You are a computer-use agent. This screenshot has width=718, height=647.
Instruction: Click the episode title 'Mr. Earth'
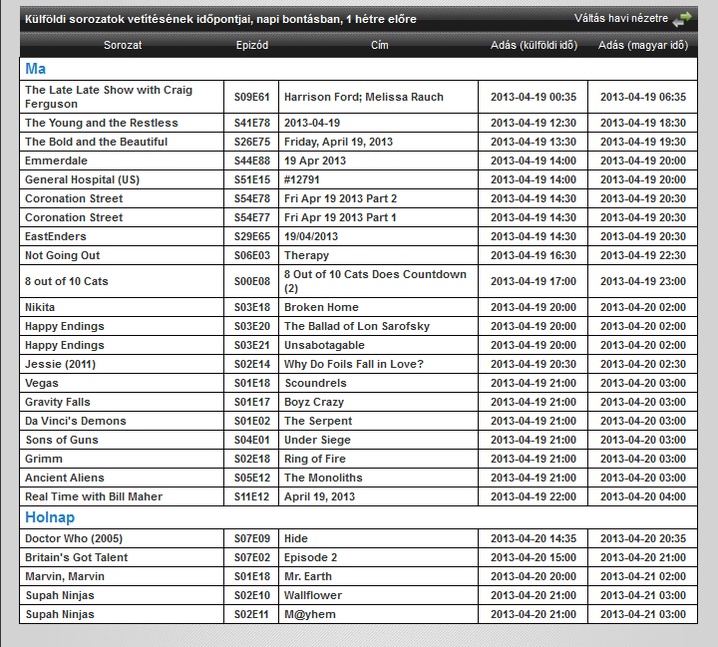308,576
